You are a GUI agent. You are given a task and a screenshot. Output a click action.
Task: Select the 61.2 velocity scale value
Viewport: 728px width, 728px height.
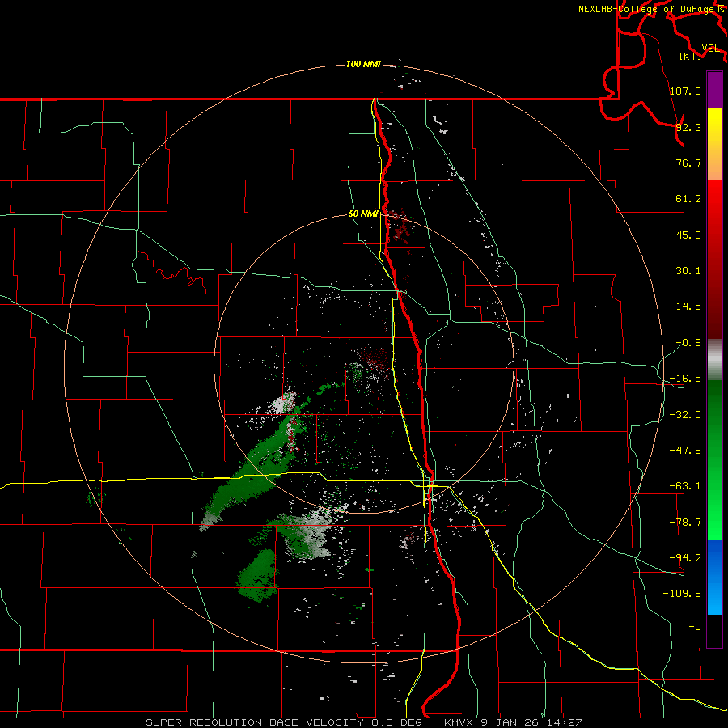point(688,199)
